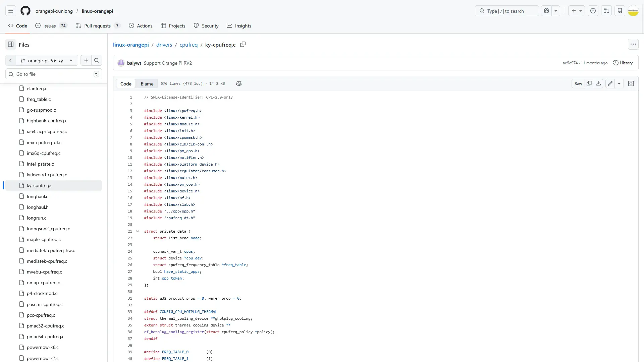Collapse the Files side panel

pos(11,45)
